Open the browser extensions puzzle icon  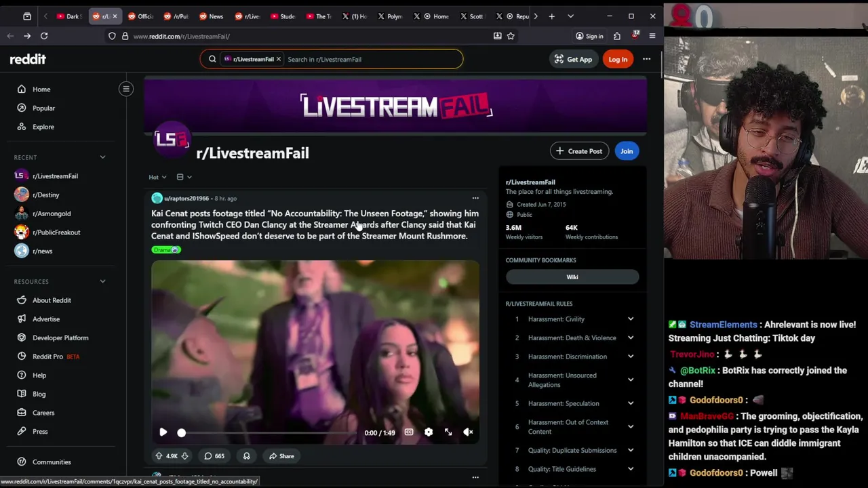[x=617, y=36]
